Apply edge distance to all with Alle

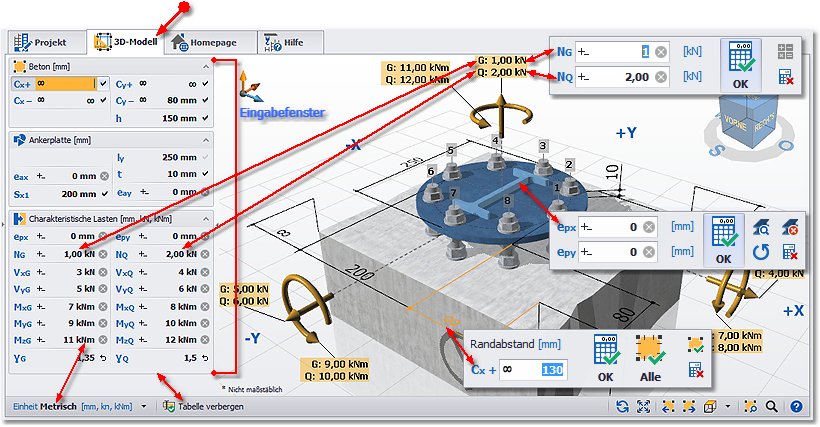(x=650, y=359)
